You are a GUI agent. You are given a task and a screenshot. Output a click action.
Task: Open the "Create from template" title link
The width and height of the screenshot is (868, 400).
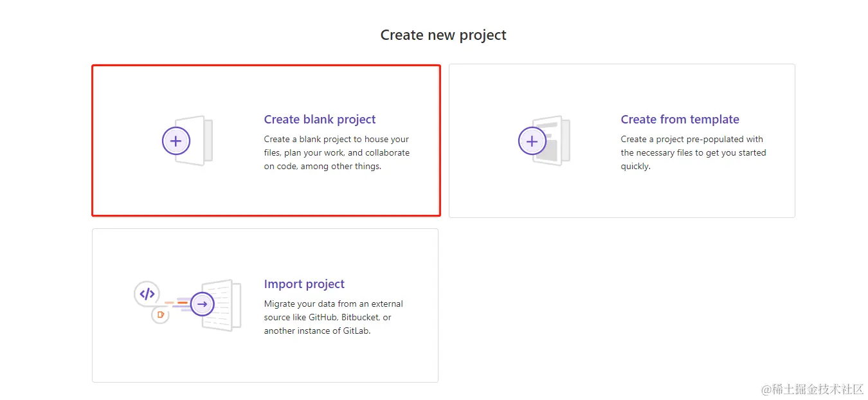(x=680, y=120)
